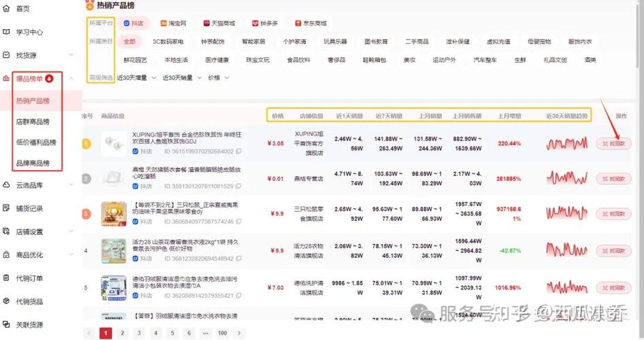The image size is (644, 340).
Task: Click the red flame badge beside 爆品榜单
Action: click(x=49, y=78)
